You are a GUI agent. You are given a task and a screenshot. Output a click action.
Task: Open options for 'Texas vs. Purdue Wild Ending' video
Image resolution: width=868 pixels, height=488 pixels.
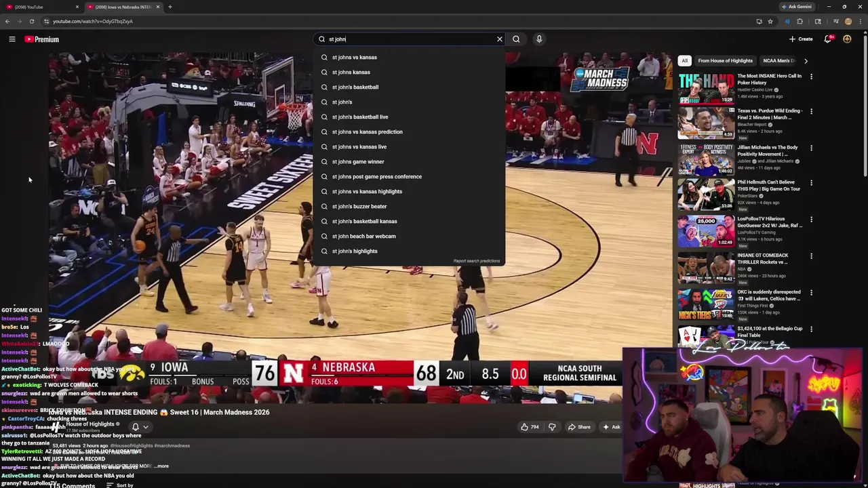(x=811, y=111)
